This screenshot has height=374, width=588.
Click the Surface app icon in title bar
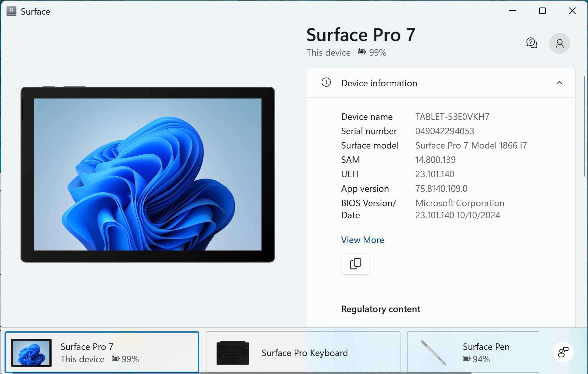[x=11, y=11]
